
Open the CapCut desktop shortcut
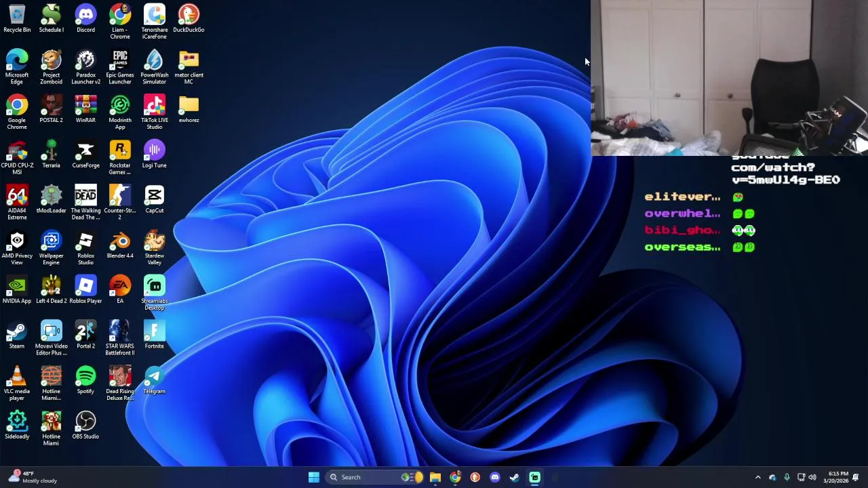tap(155, 199)
